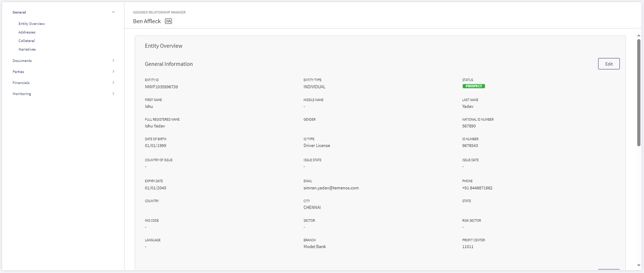644x273 pixels.
Task: Click the National ID number 567890
Action: tap(469, 126)
